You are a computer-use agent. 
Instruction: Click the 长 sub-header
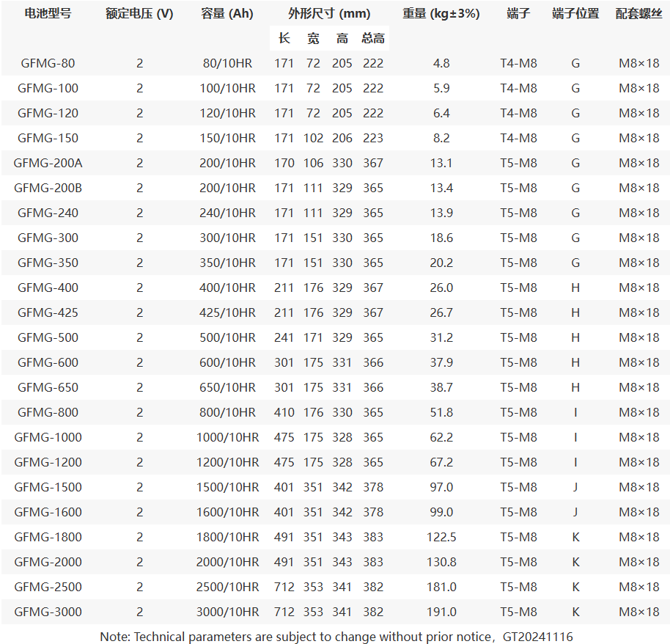coord(284,38)
